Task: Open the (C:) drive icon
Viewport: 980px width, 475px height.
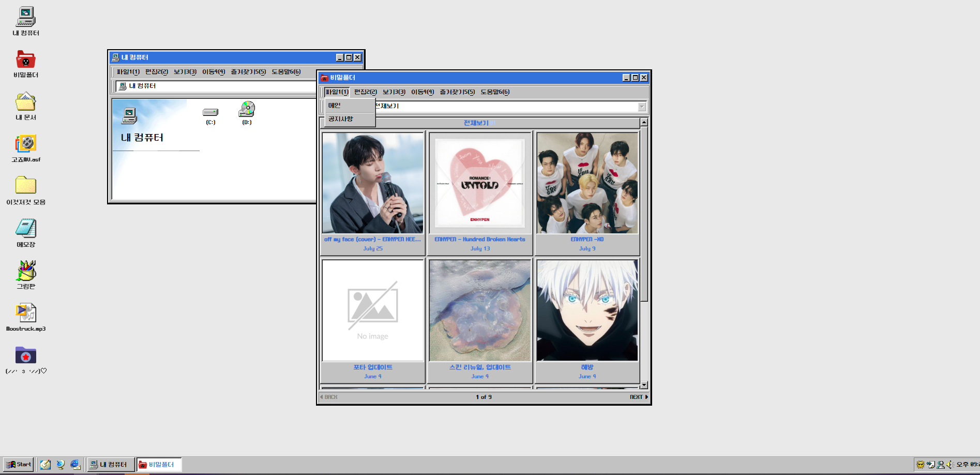Action: pos(210,115)
